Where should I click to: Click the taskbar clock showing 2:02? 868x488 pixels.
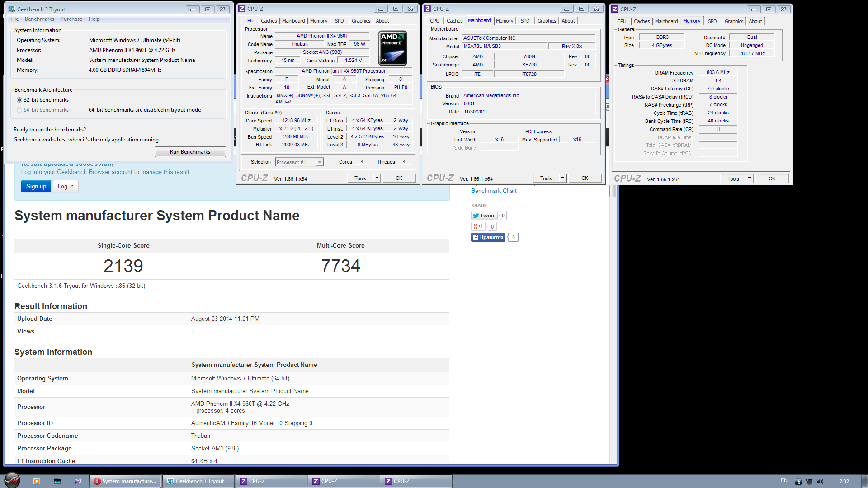pyautogui.click(x=844, y=482)
